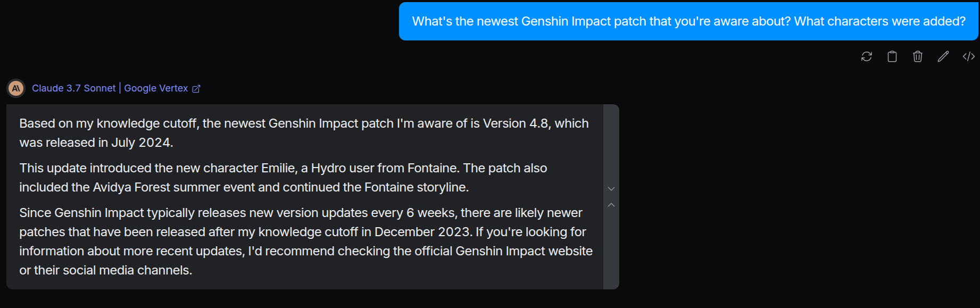The height and width of the screenshot is (308, 980).
Task: Regenerate the response with the refresh icon
Action: click(x=866, y=56)
